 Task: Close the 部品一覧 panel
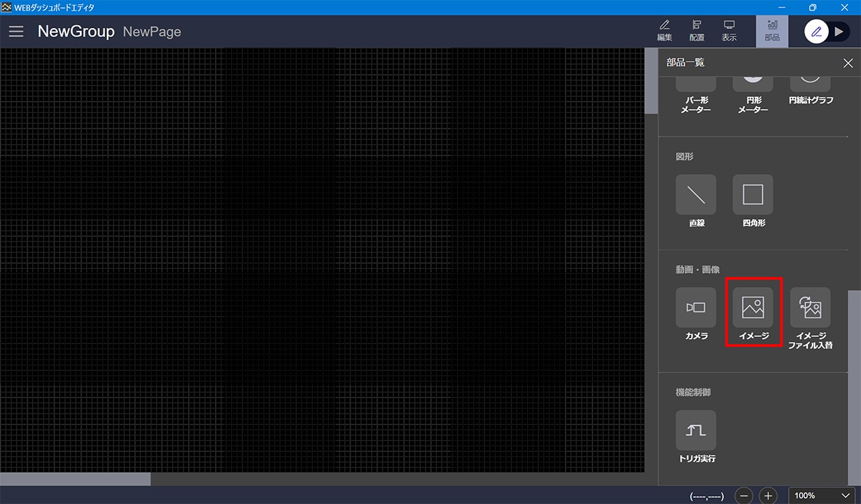[848, 63]
